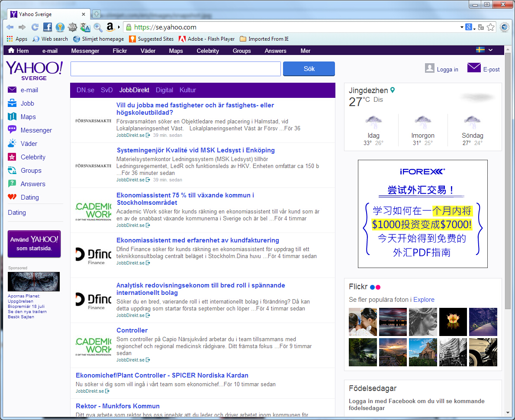
Task: Open the Apornas Planet sponsored thumbnail
Action: (34, 281)
